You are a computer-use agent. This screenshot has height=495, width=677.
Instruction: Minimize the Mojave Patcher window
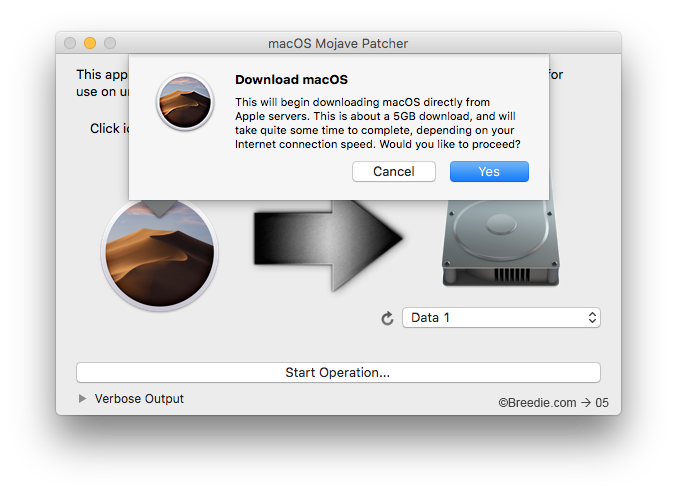[90, 43]
